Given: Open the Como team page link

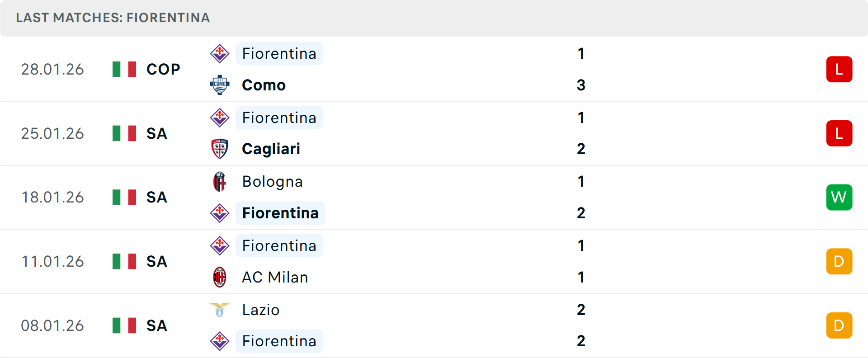Looking at the screenshot, I should click(264, 85).
